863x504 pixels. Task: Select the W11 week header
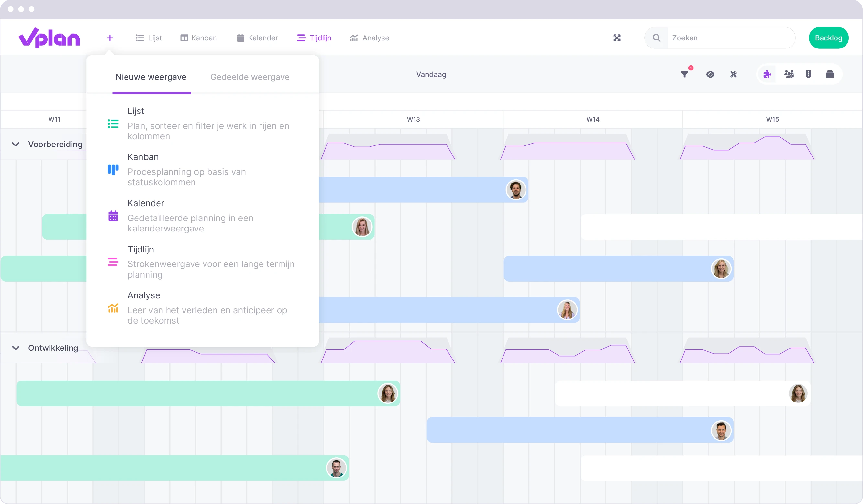[x=54, y=119]
